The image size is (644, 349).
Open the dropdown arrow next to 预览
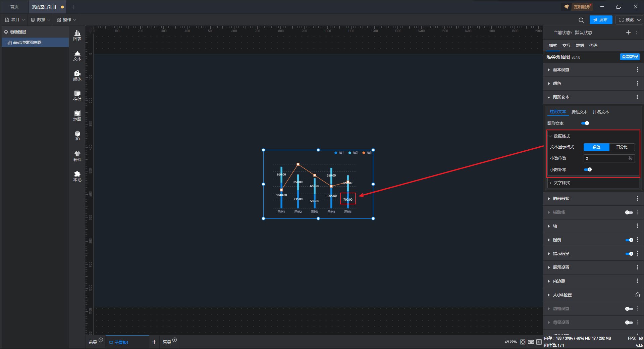[639, 20]
